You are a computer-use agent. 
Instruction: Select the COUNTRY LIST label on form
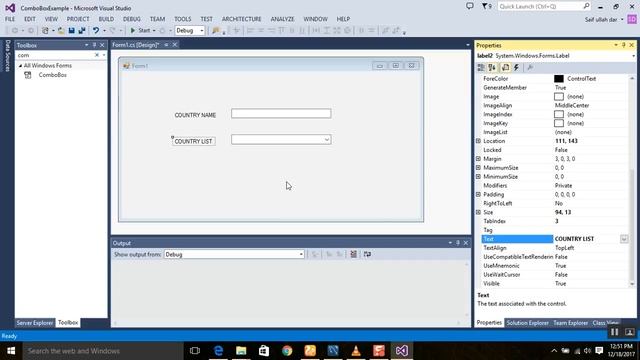[193, 141]
